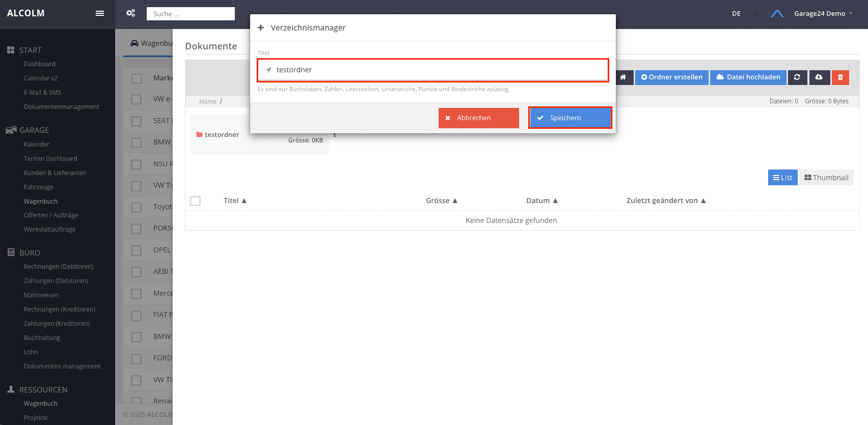Delete using the red trash button

click(840, 77)
